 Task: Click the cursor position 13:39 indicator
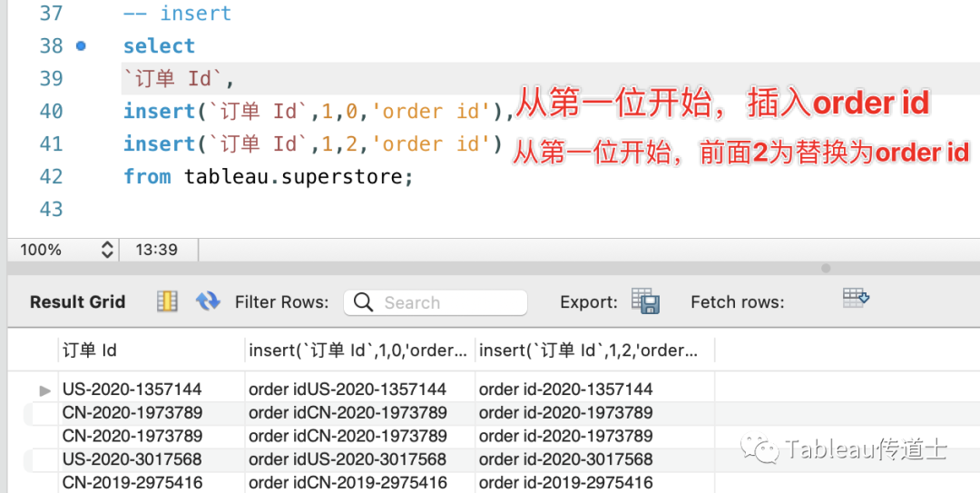pyautogui.click(x=156, y=250)
